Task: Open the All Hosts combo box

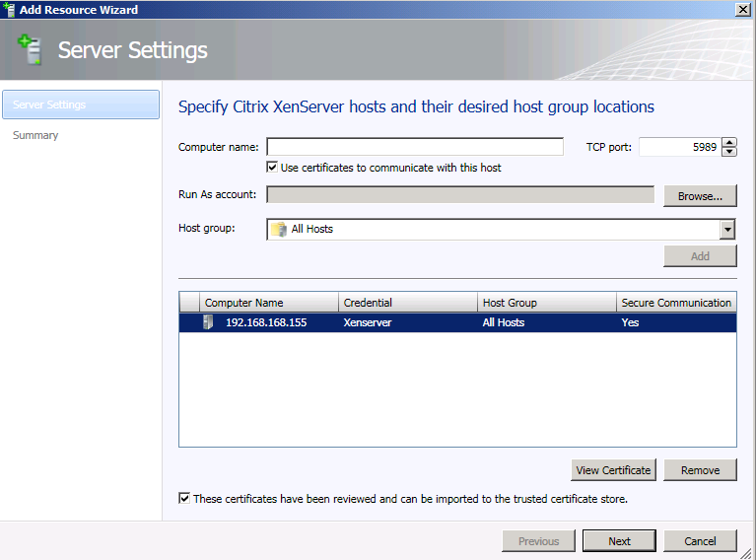Action: click(501, 229)
